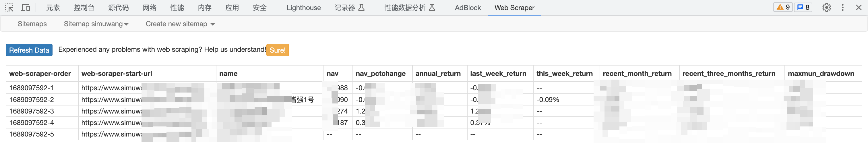
Task: Expand the Sitemap simuwang dropdown
Action: (96, 24)
